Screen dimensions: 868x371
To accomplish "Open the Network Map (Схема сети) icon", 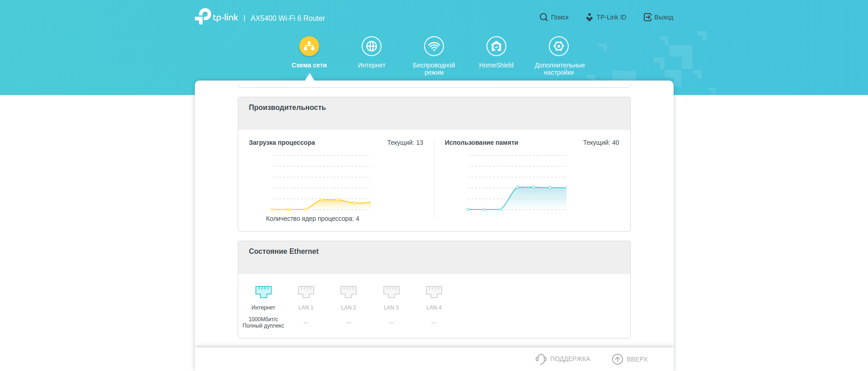I will [x=309, y=46].
